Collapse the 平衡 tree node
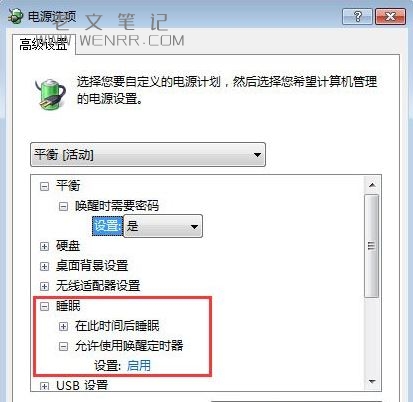Viewport: 413px width, 402px height. click(x=44, y=186)
